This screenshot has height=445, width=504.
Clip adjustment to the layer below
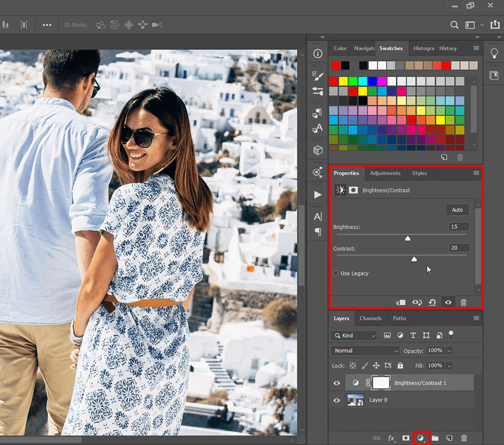tap(400, 302)
